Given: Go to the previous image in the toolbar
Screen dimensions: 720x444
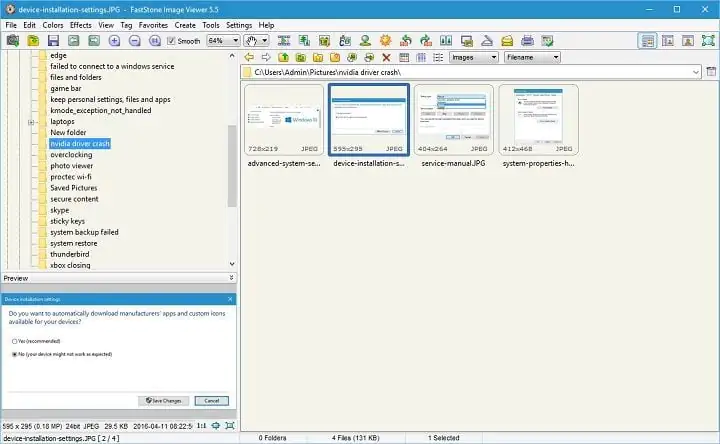Looking at the screenshot, I should (x=73, y=41).
